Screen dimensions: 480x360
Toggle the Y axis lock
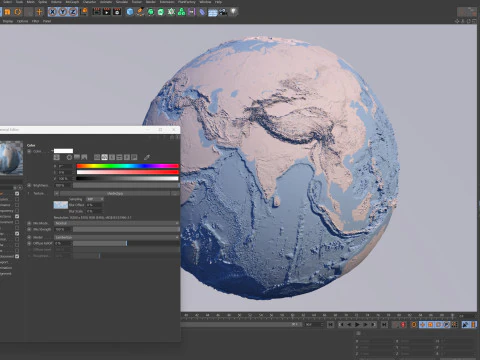tap(63, 12)
